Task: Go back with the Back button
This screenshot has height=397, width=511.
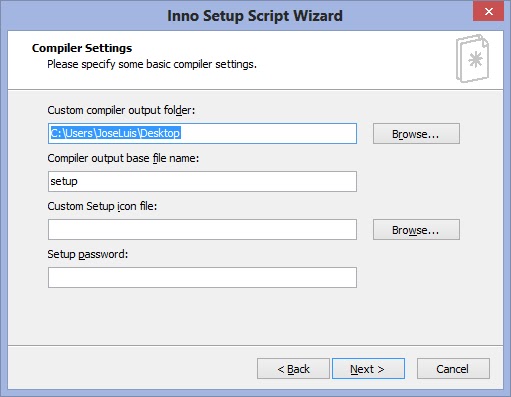Action: 293,369
